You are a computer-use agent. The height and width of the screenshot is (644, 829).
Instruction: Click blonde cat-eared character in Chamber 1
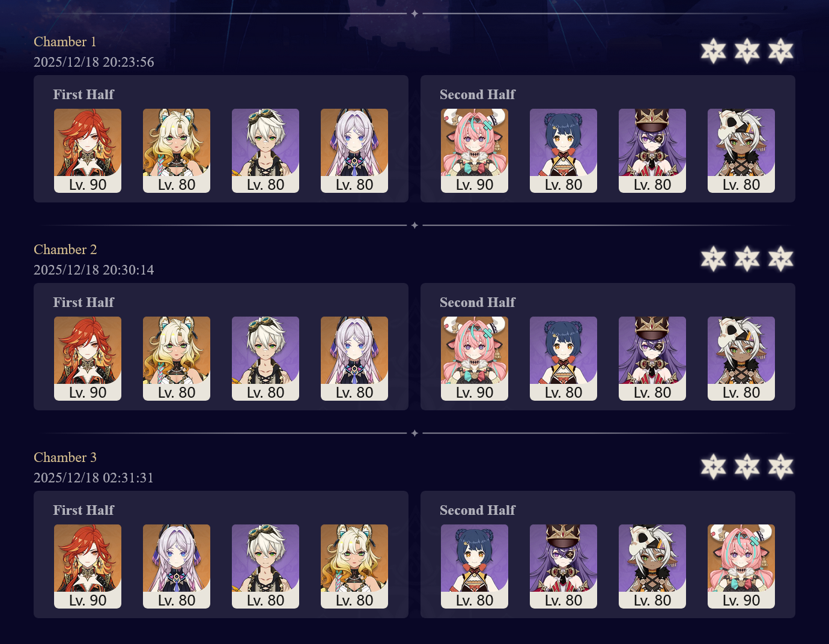pos(177,151)
